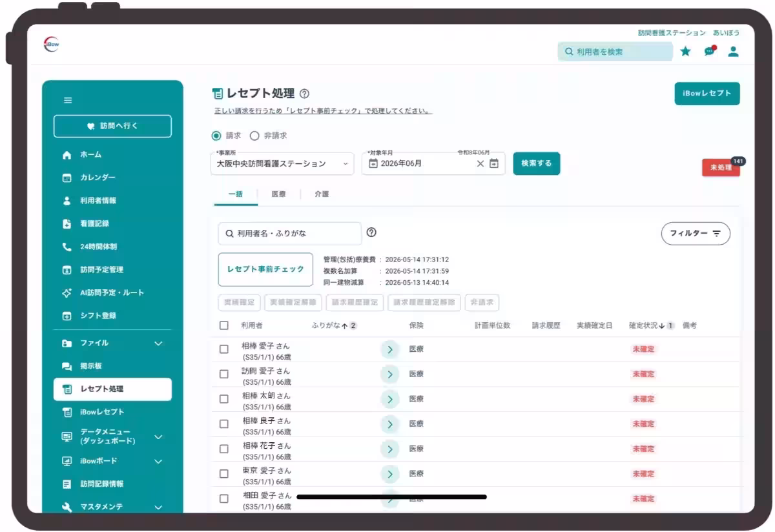Open the user account icon
This screenshot has width=775, height=532.
click(733, 51)
